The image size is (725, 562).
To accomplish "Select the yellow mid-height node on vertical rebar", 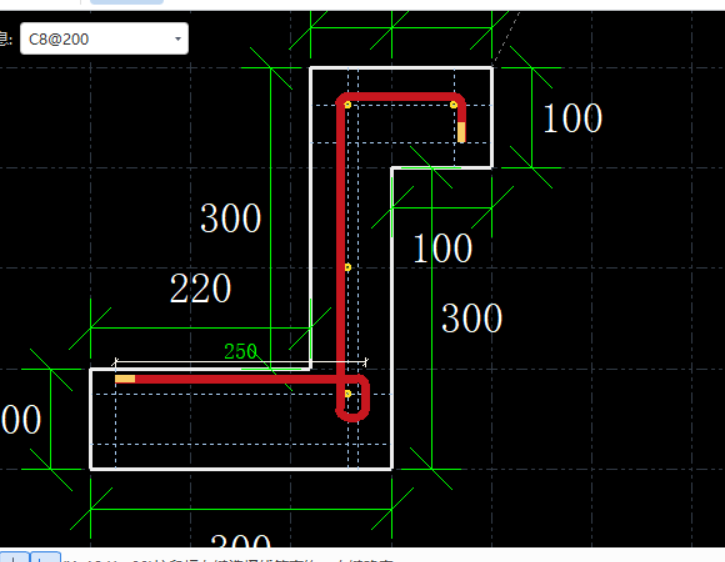I will pos(348,267).
